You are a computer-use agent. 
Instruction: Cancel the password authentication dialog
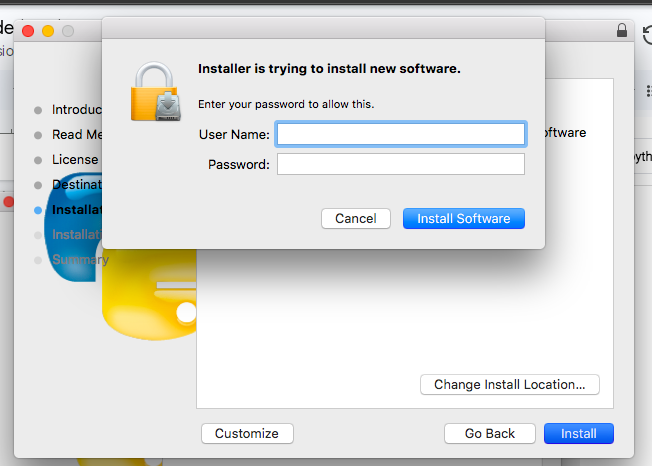point(355,218)
